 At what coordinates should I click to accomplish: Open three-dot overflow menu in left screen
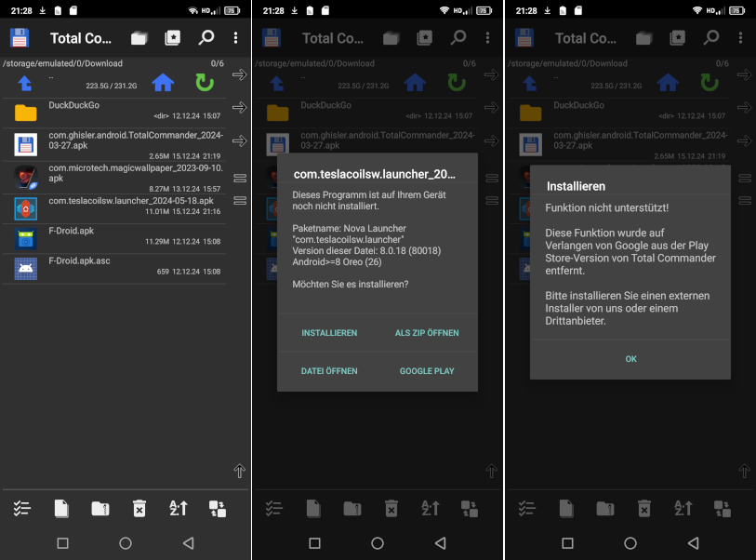[236, 37]
